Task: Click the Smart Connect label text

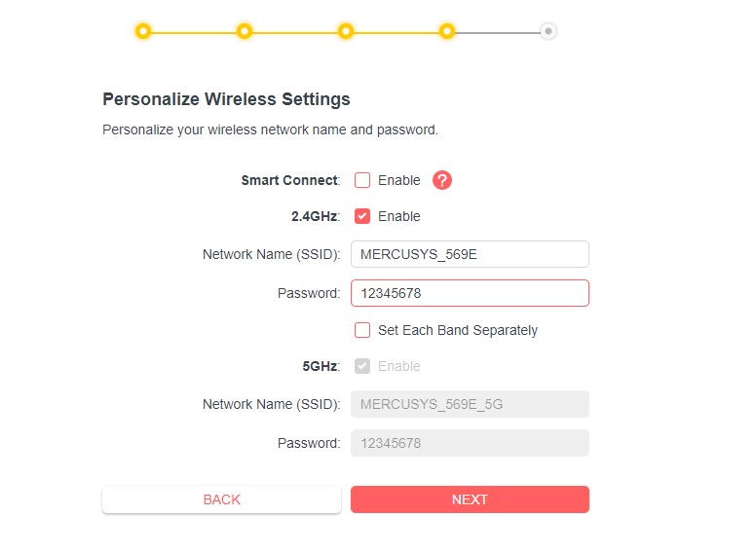Action: click(290, 180)
